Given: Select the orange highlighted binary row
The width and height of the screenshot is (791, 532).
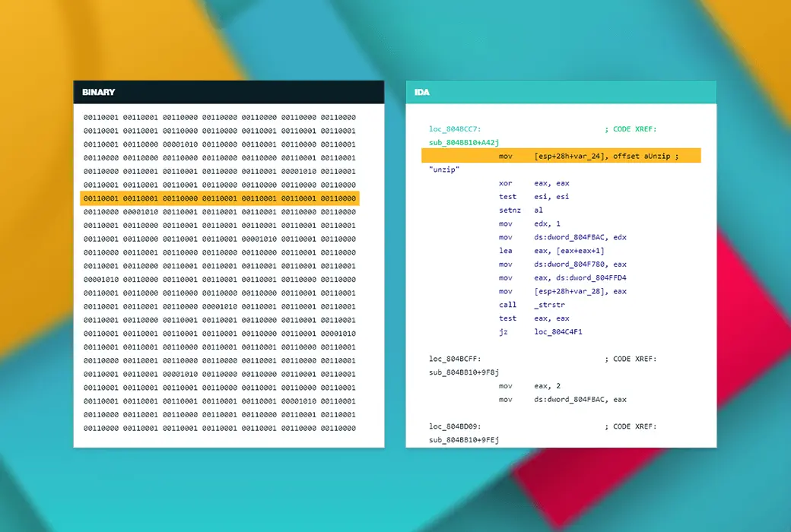Looking at the screenshot, I should point(220,198).
